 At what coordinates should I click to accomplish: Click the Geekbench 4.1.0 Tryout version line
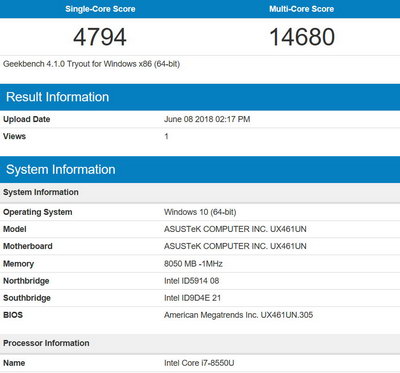click(x=91, y=64)
